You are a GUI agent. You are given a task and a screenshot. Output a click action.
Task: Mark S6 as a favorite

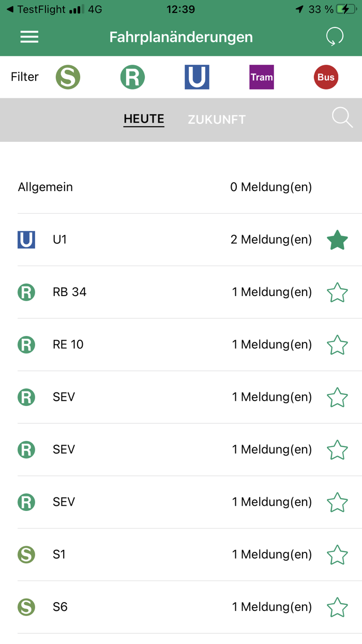pyautogui.click(x=337, y=607)
